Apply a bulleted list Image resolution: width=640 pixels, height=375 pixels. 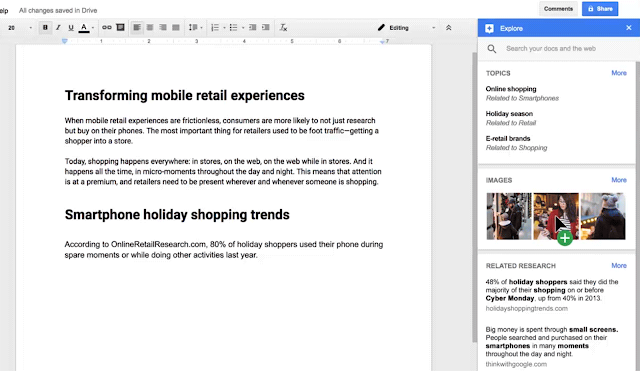(233, 27)
